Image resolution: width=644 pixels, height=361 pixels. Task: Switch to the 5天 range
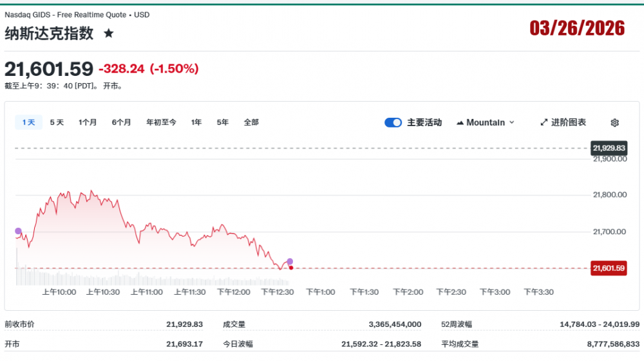(57, 122)
